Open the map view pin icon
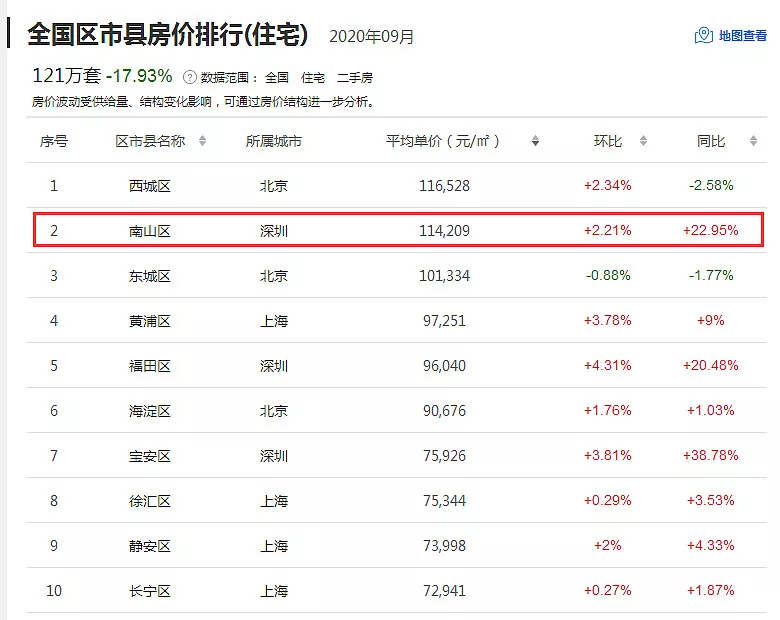The height and width of the screenshot is (620, 780). click(703, 35)
